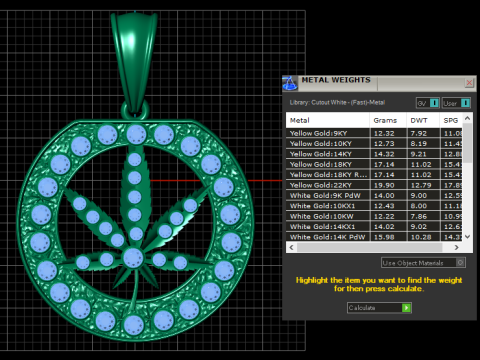Viewport: 480px width, 360px height.
Task: Select Yellow Gold:9KY row
Action: [x=374, y=133]
